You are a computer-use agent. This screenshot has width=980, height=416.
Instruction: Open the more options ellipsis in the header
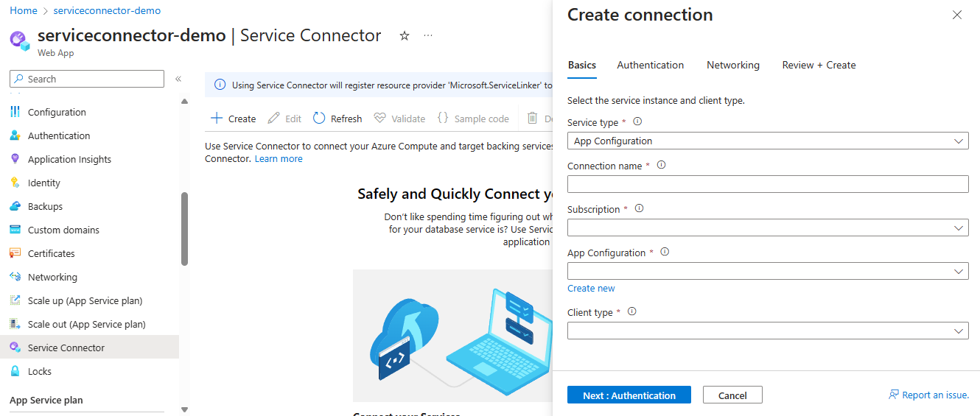coord(428,35)
